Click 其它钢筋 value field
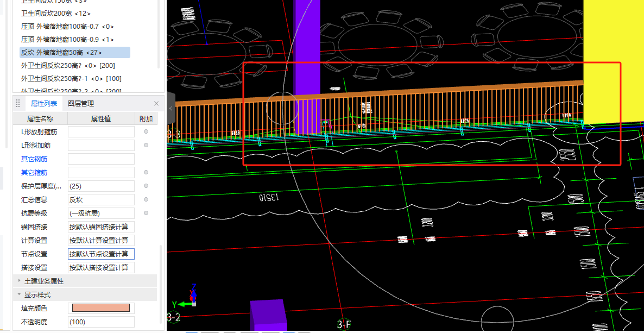 click(x=101, y=159)
